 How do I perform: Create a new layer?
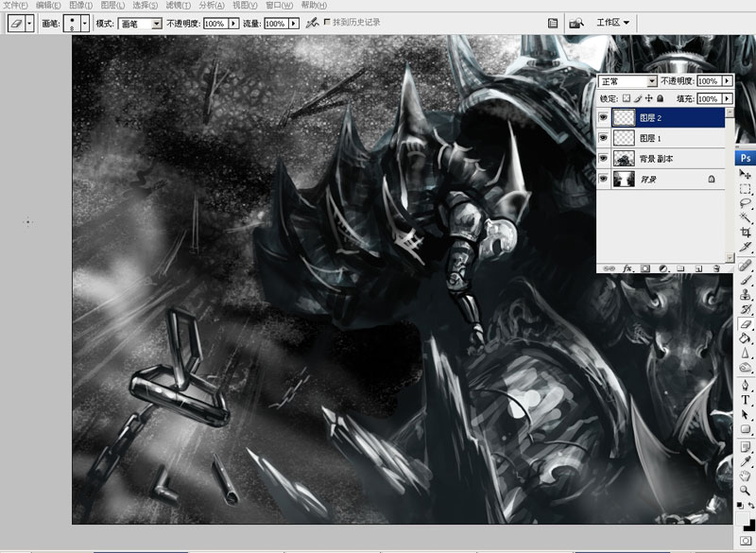[698, 268]
